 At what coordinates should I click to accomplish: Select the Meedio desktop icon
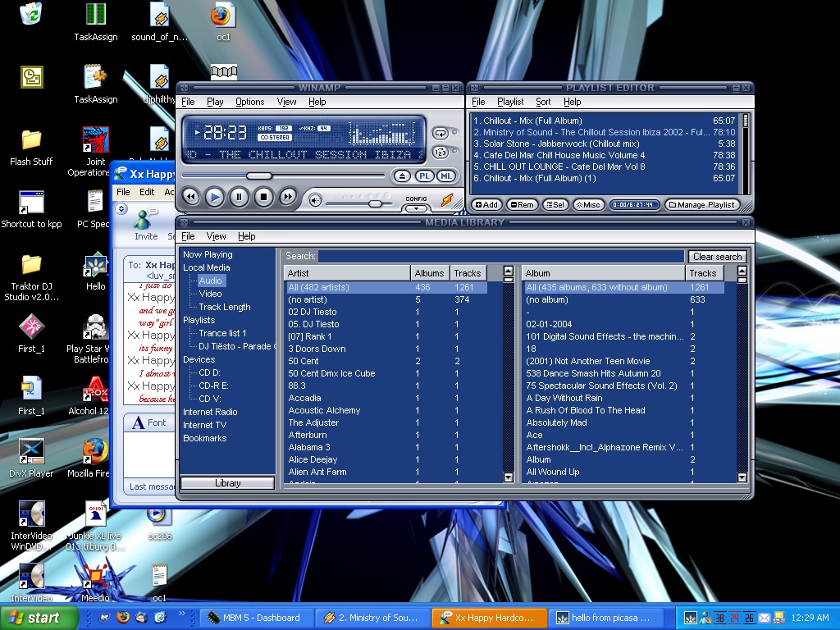[95, 583]
